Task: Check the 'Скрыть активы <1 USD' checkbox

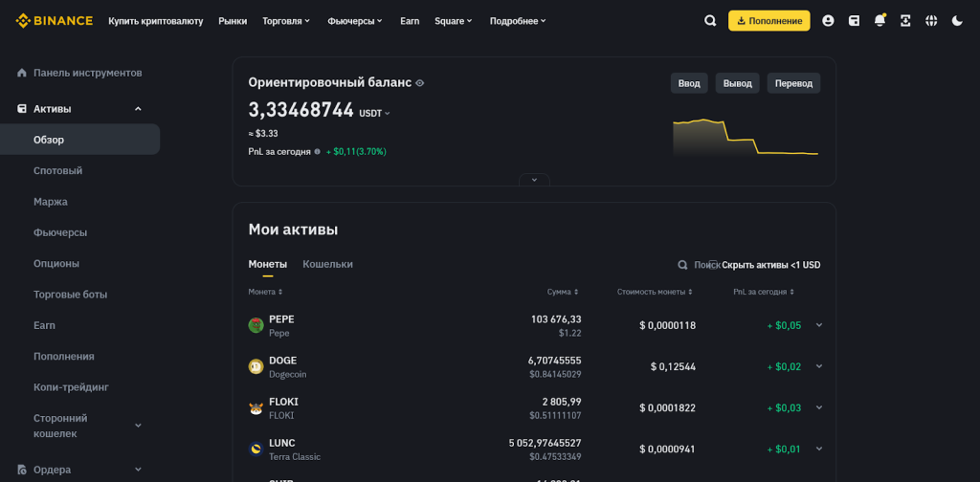Action: click(713, 265)
